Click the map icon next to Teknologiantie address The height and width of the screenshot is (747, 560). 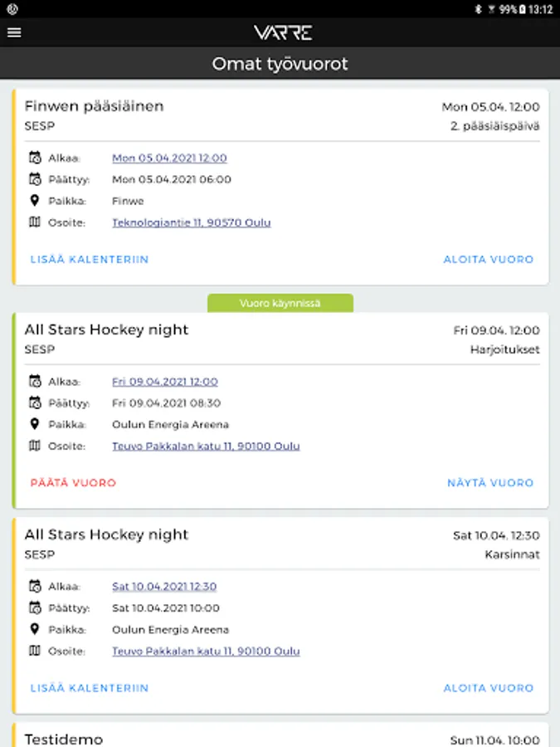point(35,222)
